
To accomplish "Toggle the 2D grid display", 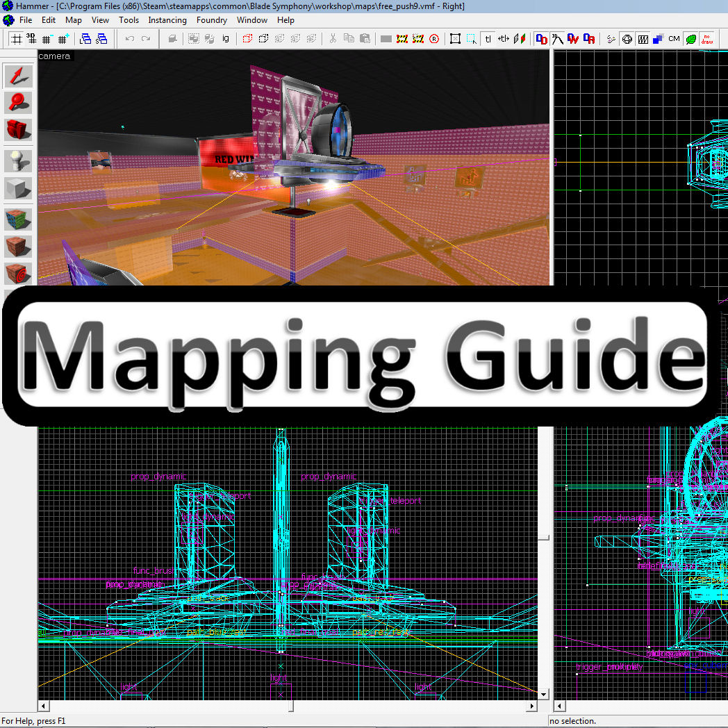I will click(x=16, y=39).
